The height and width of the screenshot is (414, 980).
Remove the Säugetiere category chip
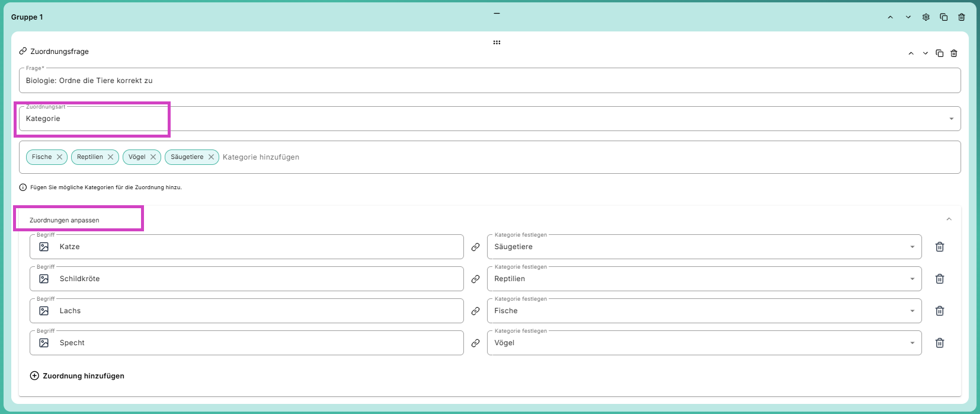(x=211, y=157)
